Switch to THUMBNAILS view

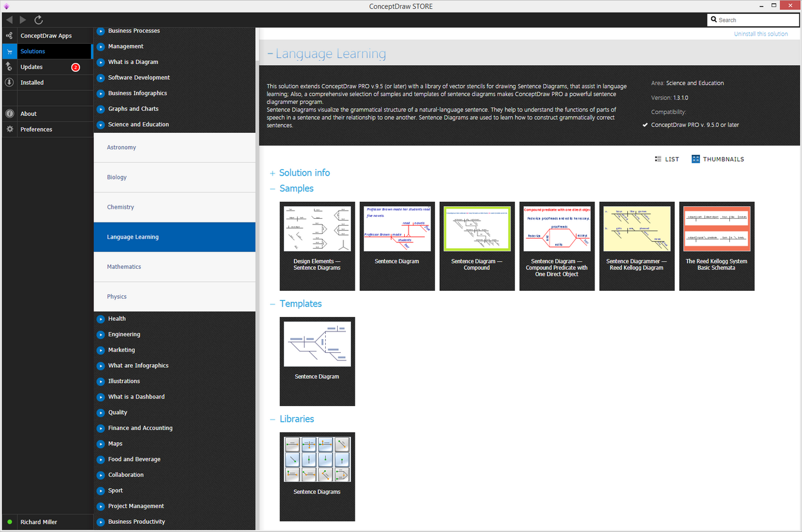[718, 159]
